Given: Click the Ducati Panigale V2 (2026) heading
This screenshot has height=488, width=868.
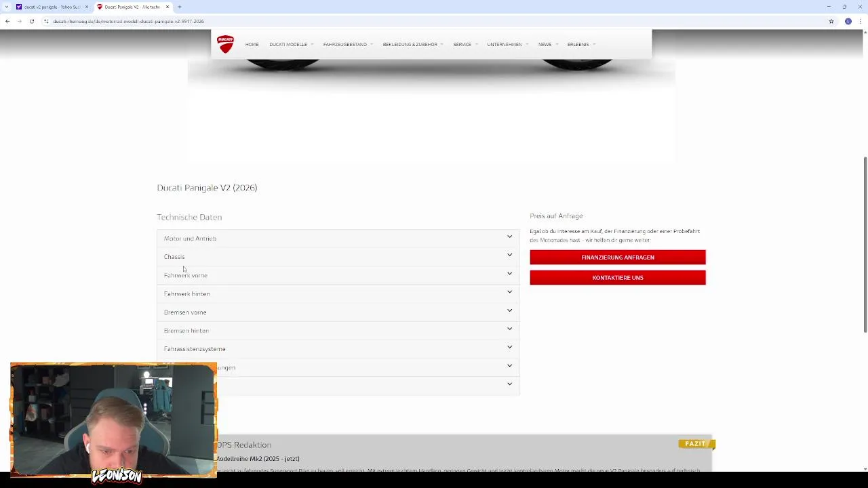Looking at the screenshot, I should (x=207, y=188).
